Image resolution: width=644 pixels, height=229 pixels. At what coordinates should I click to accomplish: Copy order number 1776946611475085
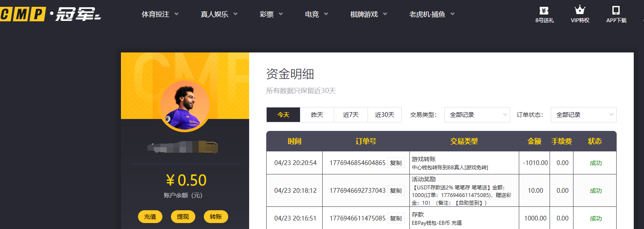click(x=396, y=218)
